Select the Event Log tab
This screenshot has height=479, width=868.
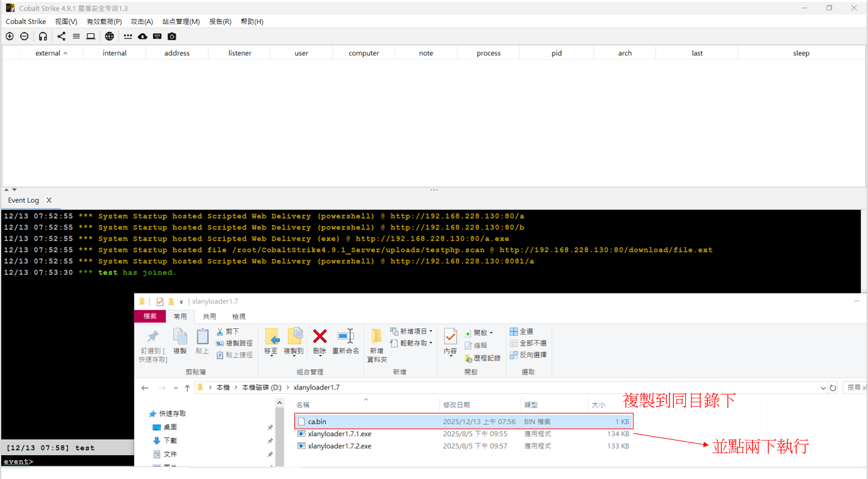(23, 200)
